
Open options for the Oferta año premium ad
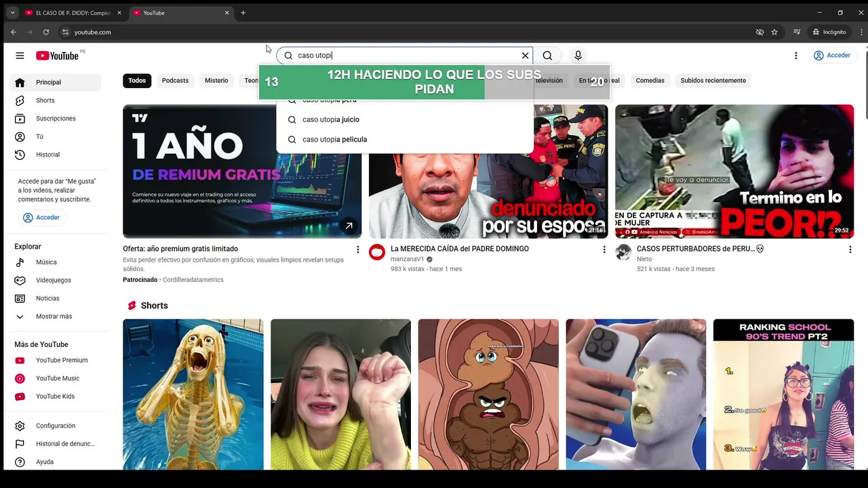tap(358, 249)
